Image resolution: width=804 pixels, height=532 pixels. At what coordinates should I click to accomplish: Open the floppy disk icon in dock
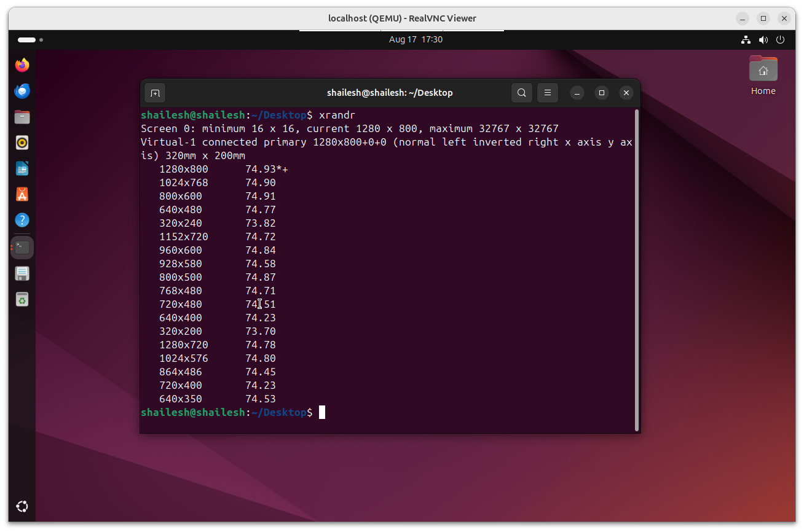22,273
